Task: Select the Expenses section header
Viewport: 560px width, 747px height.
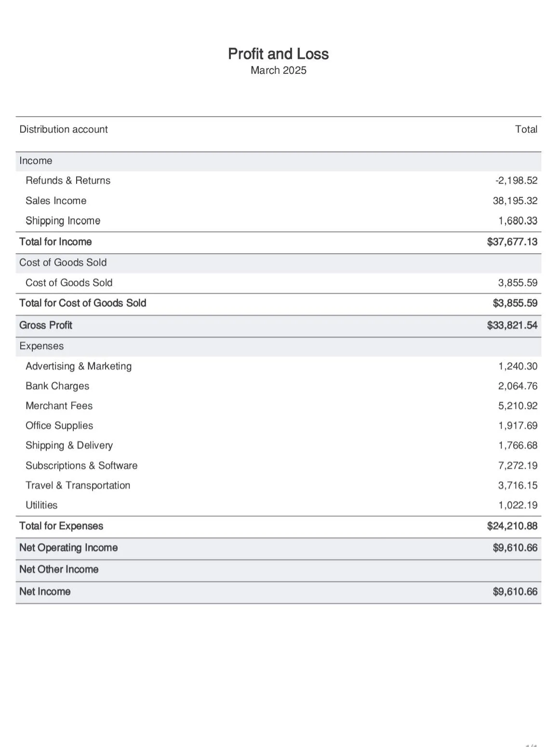Action: pyautogui.click(x=41, y=346)
